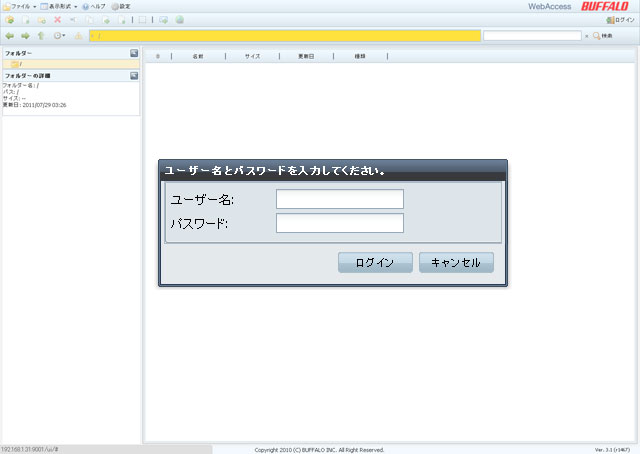This screenshot has height=454, width=640.
Task: Click the キャンセル button
Action: tap(456, 262)
